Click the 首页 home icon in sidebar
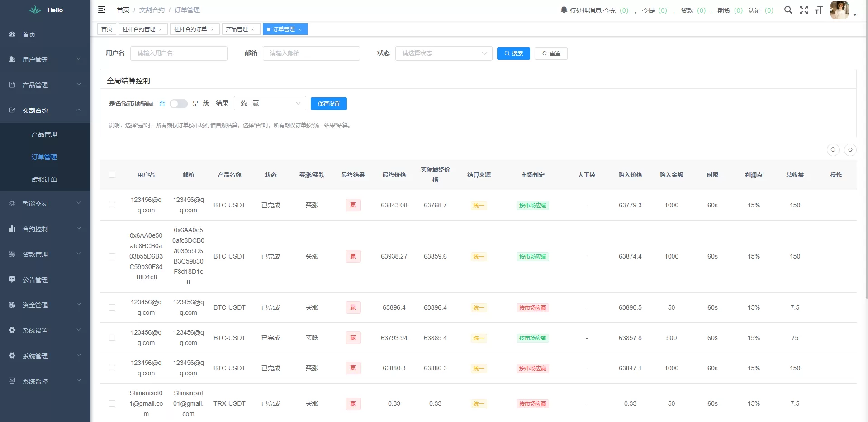Screen dimensions: 868x422 [12, 34]
